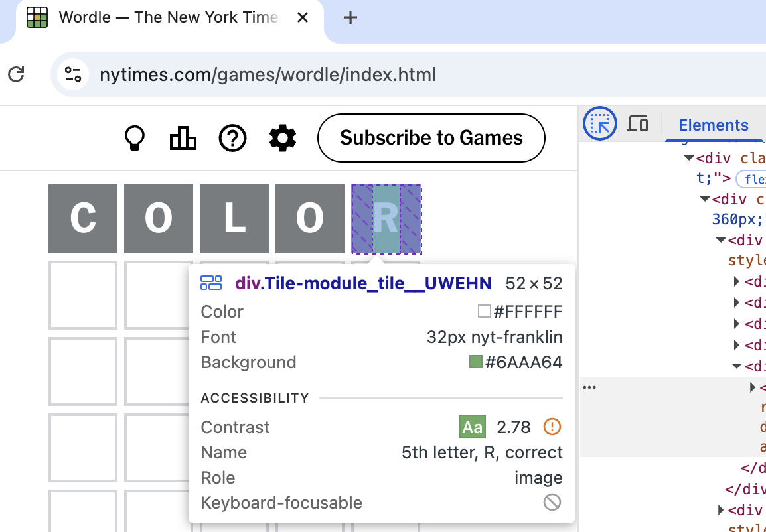Click the Subscribe to Games button
Viewport: 766px width, 532px height.
[x=431, y=138]
